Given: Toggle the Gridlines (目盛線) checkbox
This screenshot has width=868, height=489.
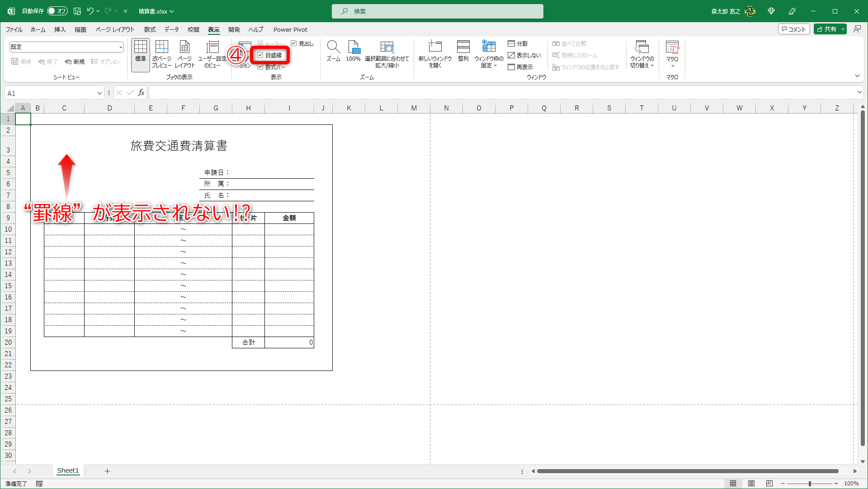Looking at the screenshot, I should [260, 55].
